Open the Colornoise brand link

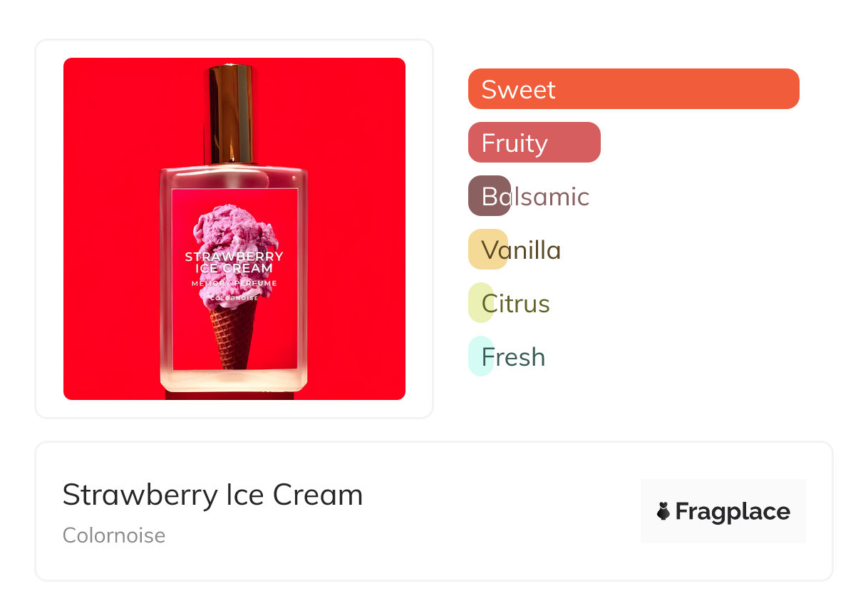click(114, 535)
